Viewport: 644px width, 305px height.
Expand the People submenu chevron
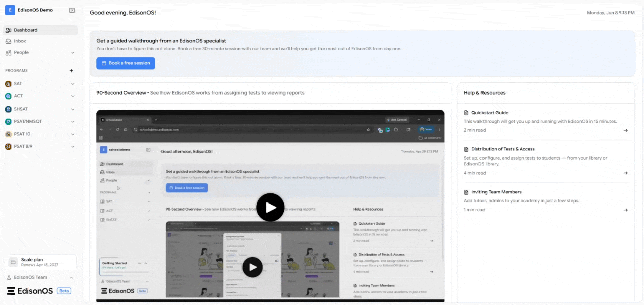72,53
